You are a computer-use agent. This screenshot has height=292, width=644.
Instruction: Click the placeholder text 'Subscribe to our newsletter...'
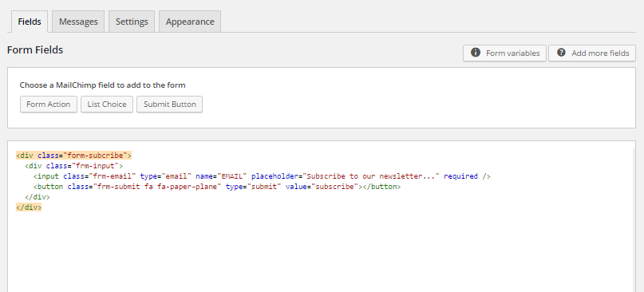tap(371, 176)
